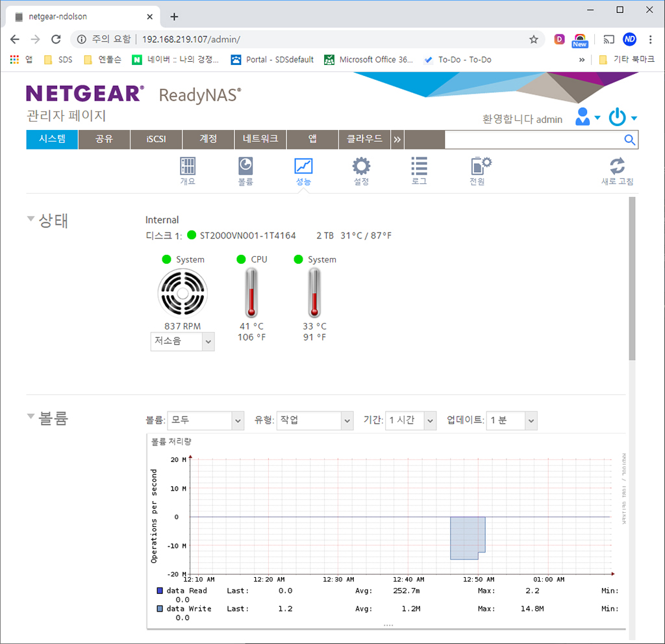Go back with browser back arrow

15,40
